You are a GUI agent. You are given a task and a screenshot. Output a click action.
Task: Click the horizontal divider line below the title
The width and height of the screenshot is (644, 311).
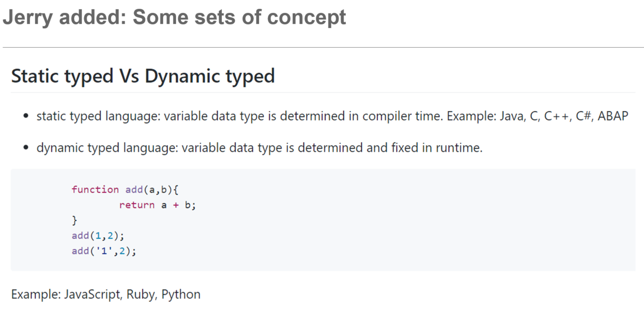tap(322, 47)
